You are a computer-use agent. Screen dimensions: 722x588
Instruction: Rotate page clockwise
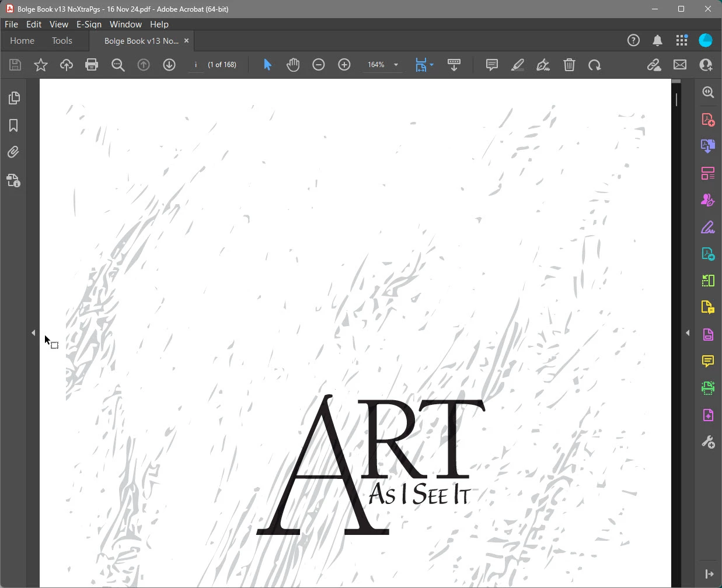[595, 65]
